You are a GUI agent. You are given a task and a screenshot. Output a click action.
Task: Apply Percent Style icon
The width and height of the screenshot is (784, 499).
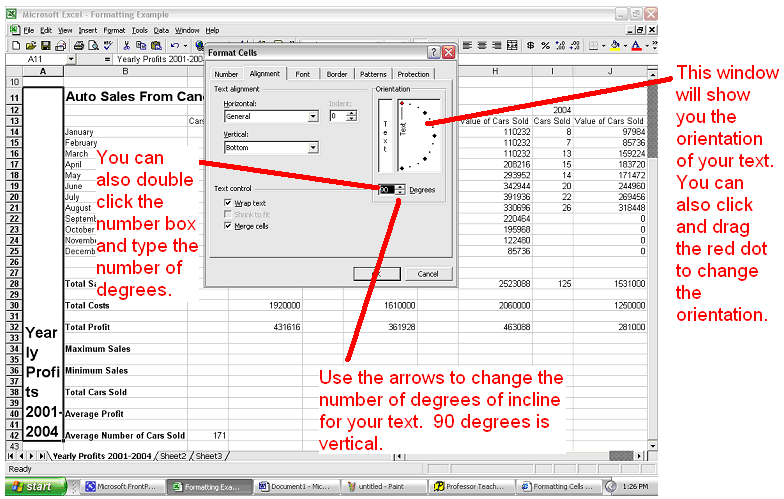coord(545,46)
